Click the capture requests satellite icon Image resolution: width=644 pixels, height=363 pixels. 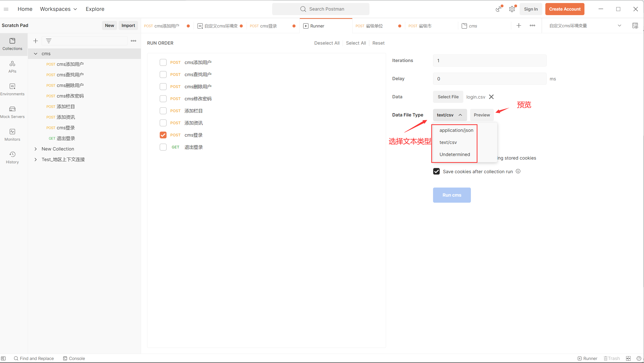(498, 9)
